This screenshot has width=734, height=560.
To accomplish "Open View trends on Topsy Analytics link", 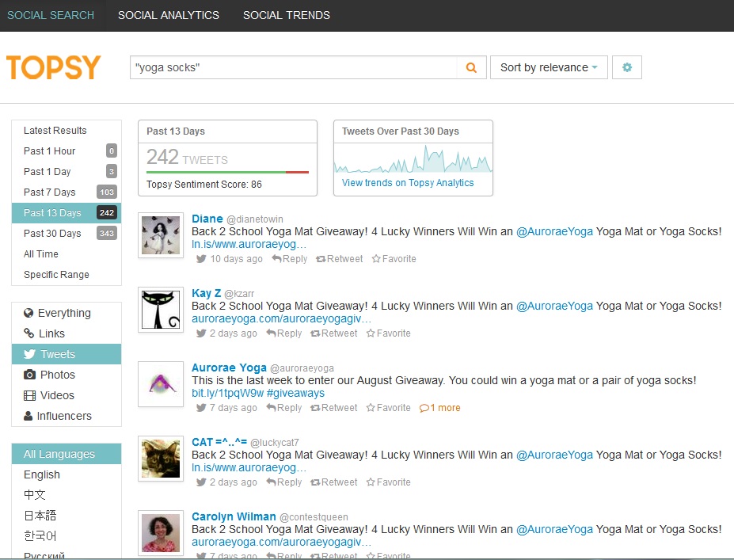I will [408, 183].
